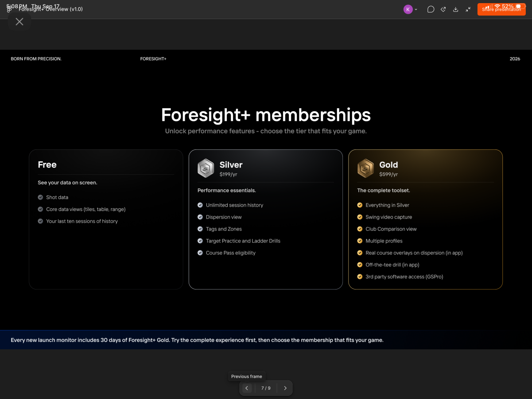Click the download icon in top bar
Screen dimensions: 532x399
point(455,9)
